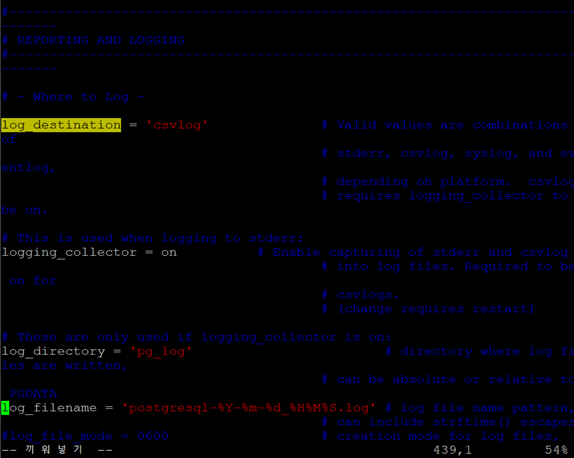Click the wrapped 'PGDATA' comment text
This screenshot has width=574, height=458.
click(x=33, y=394)
